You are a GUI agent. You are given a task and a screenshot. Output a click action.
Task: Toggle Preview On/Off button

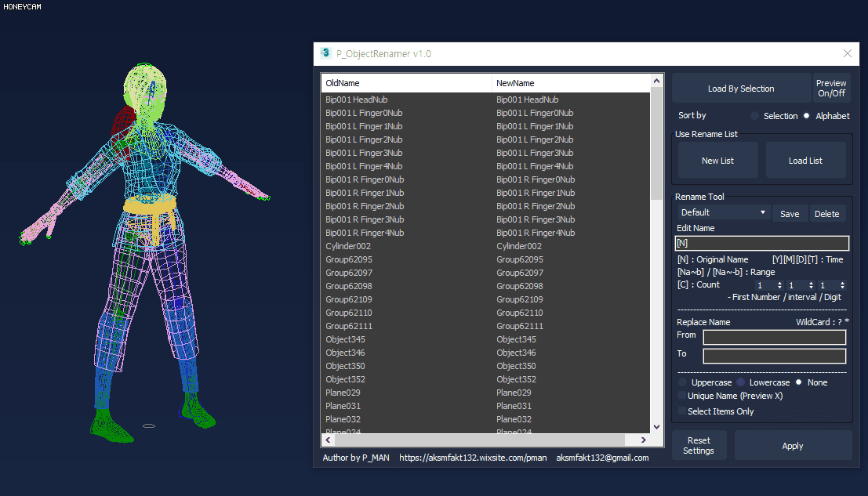831,89
